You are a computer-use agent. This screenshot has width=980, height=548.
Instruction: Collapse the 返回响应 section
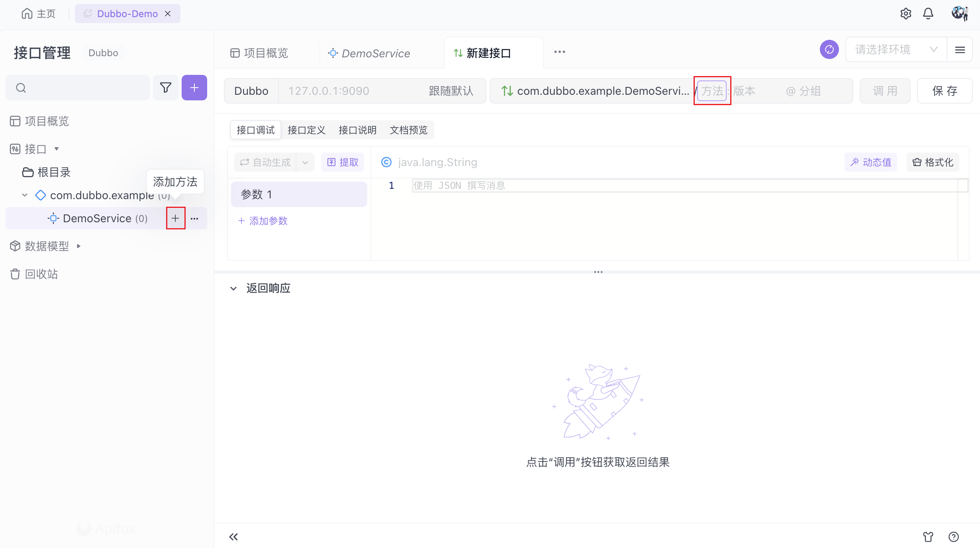[x=233, y=288]
